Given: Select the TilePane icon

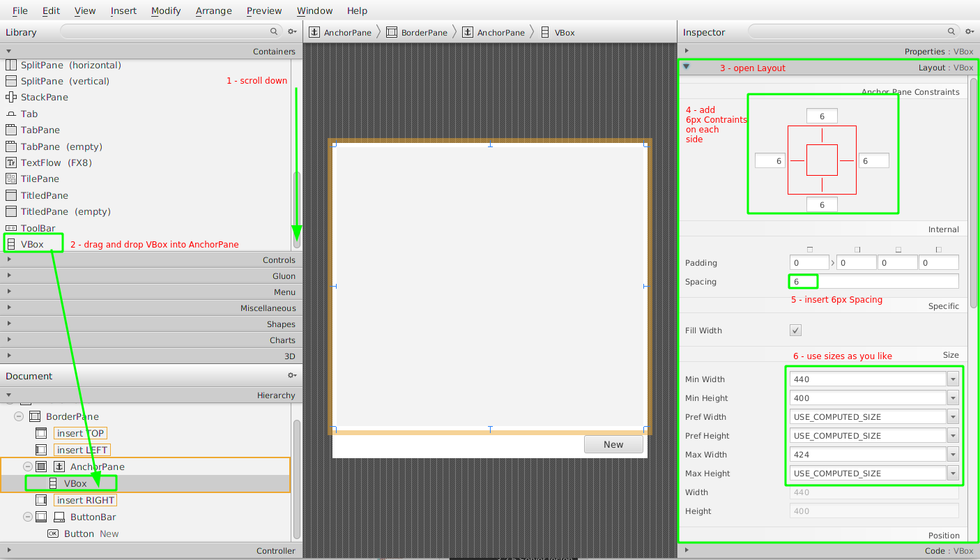Looking at the screenshot, I should [10, 179].
